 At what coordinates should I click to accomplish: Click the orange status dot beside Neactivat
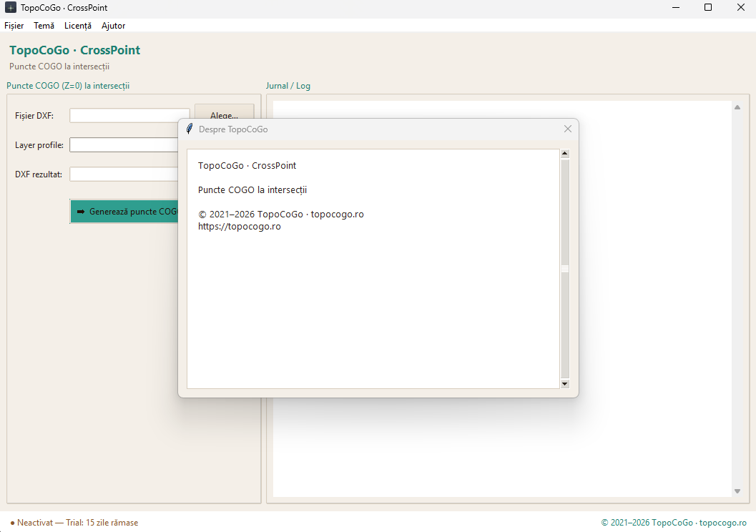pyautogui.click(x=13, y=523)
